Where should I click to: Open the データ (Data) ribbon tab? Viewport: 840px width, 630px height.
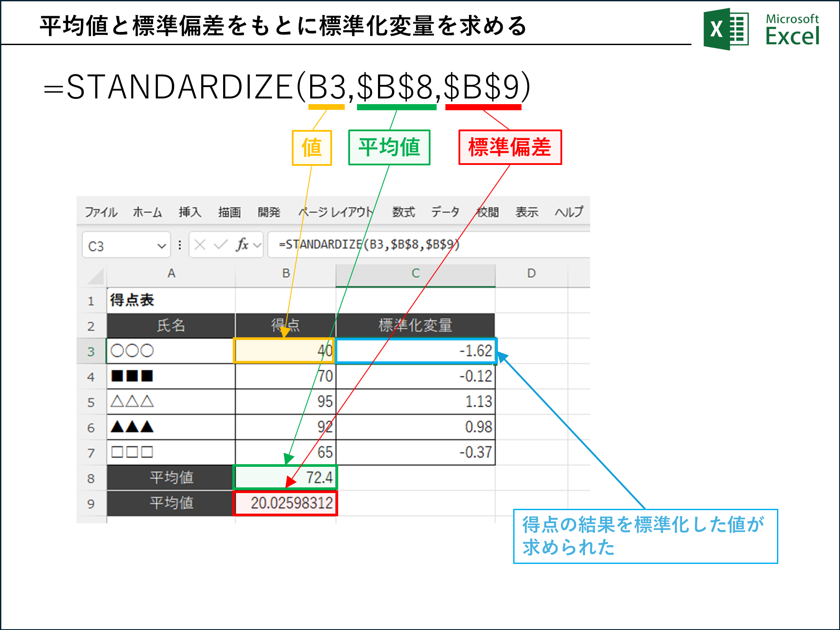pos(445,212)
